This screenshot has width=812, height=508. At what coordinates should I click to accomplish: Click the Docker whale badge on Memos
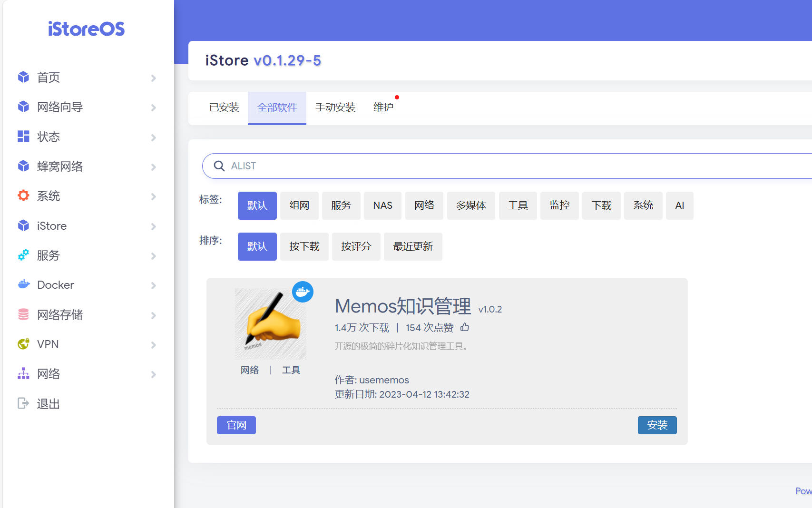303,292
